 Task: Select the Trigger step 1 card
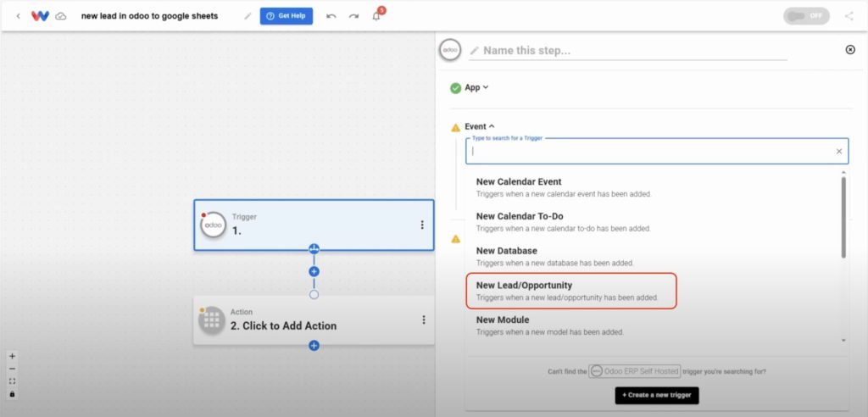[x=314, y=225]
